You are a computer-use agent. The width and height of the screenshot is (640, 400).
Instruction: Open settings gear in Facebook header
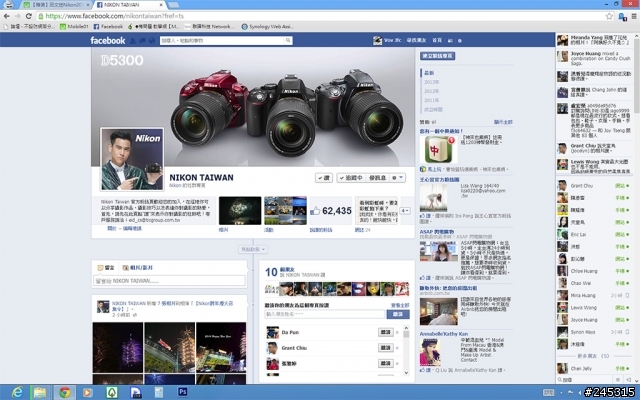460,40
